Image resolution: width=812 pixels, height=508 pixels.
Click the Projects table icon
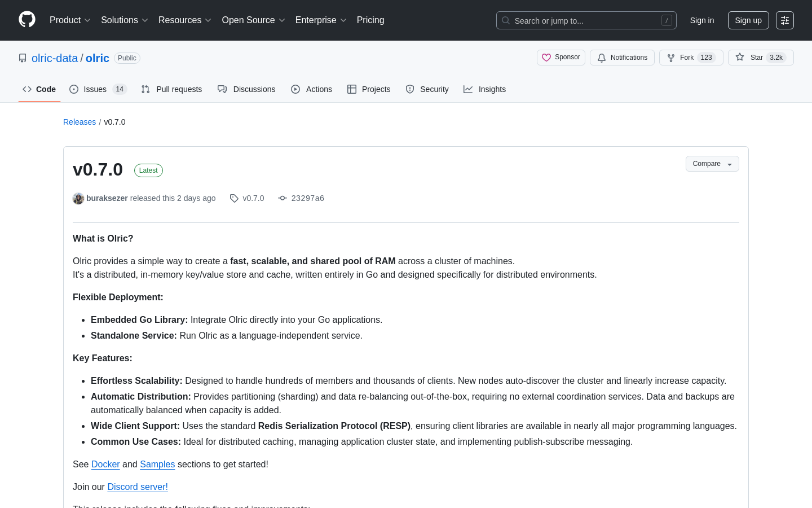tap(352, 89)
